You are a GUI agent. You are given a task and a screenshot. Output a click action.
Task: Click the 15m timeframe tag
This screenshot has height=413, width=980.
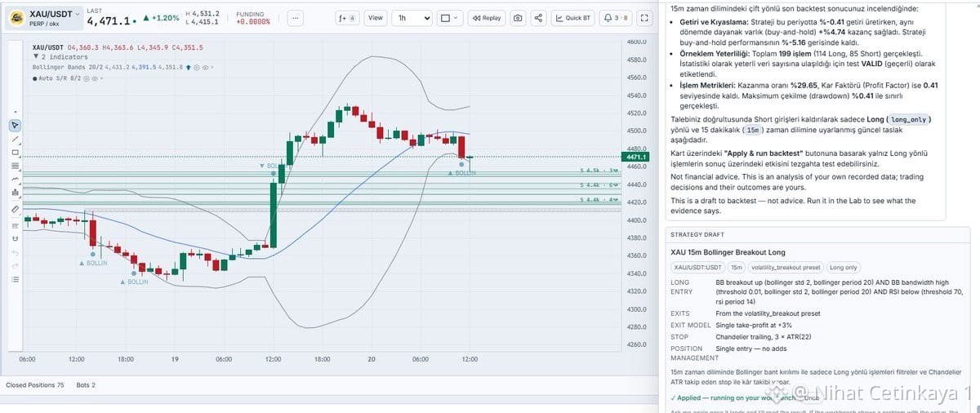(x=737, y=267)
